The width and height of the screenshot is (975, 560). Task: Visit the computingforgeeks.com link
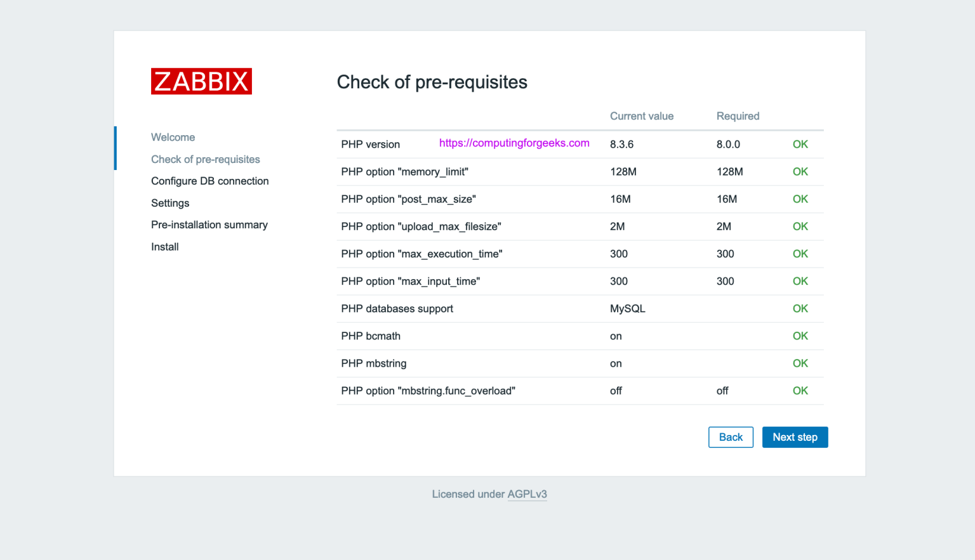(x=514, y=143)
